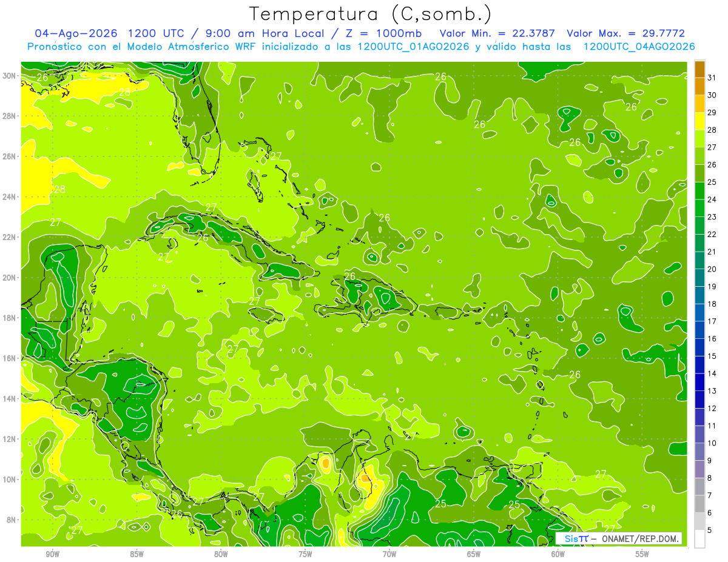Click the 20N latitude label
Viewport: 728px width, 562px height.
click(x=10, y=278)
